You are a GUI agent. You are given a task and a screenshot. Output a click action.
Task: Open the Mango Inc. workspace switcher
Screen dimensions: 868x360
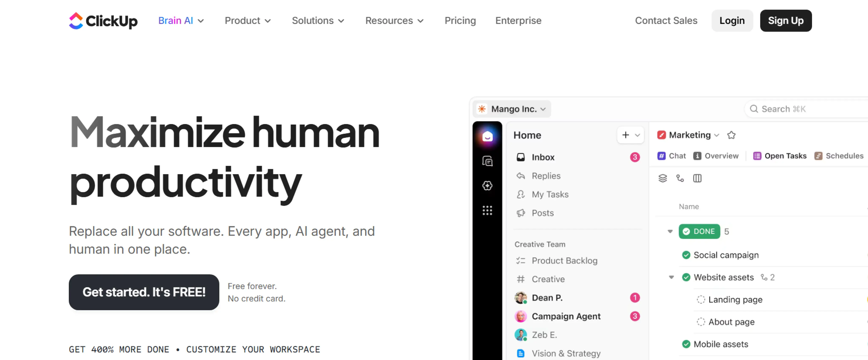pyautogui.click(x=512, y=109)
